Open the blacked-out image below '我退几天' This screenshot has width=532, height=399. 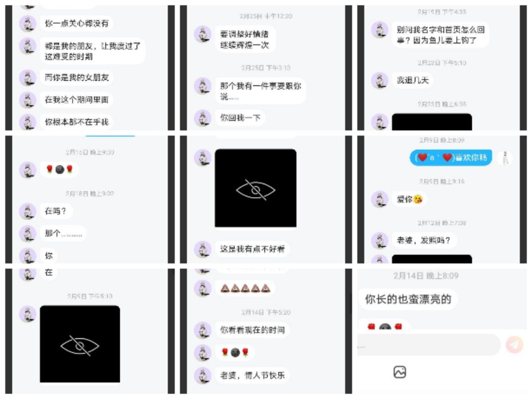pos(432,122)
